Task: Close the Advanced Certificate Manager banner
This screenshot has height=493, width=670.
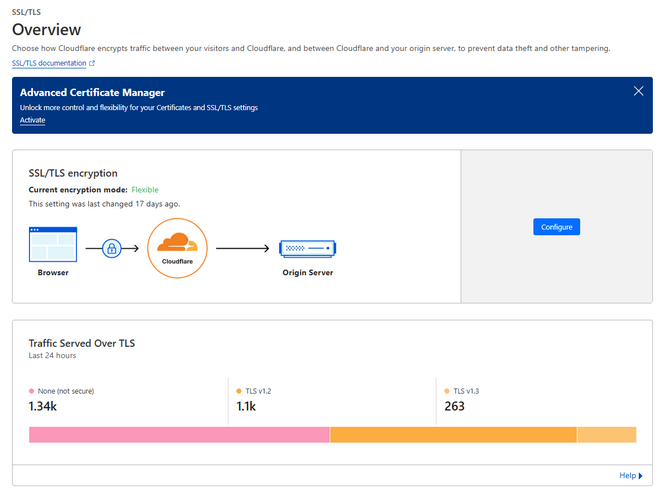Action: [x=638, y=91]
